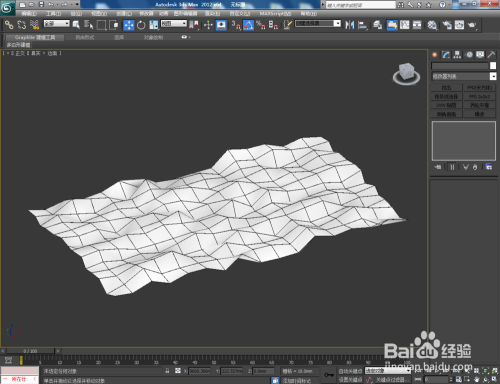This screenshot has height=384, width=500.
Task: Open the named selection sets dropdown
Action: pyautogui.click(x=318, y=24)
